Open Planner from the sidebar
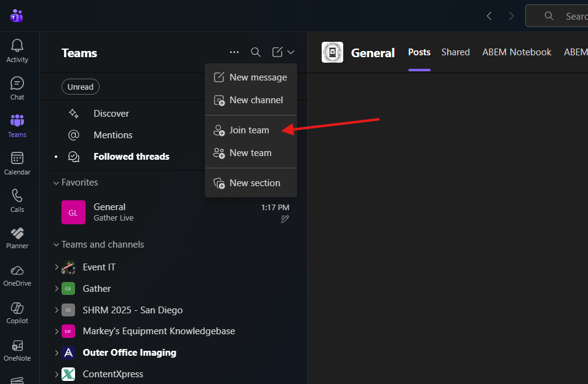The height and width of the screenshot is (384, 588). (x=17, y=237)
